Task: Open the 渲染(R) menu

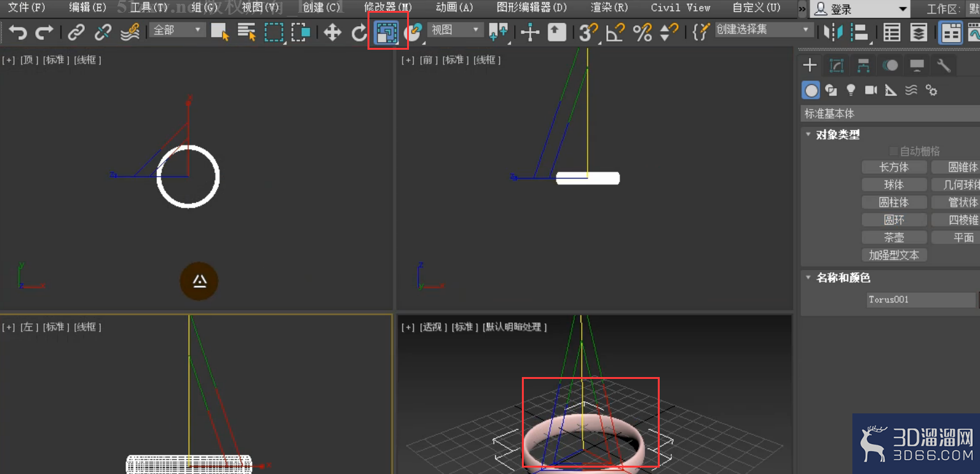Action: click(609, 8)
